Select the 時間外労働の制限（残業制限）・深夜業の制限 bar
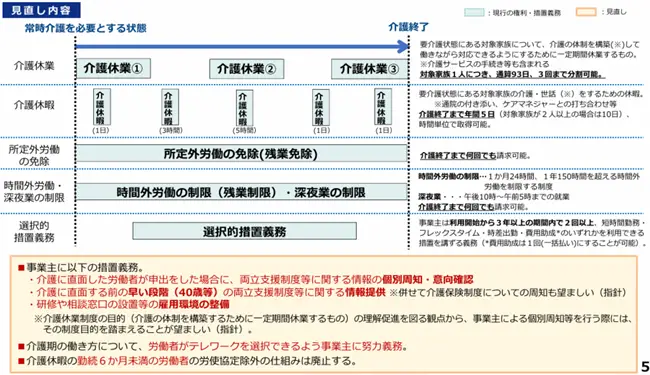650x375 pixels. (x=241, y=192)
